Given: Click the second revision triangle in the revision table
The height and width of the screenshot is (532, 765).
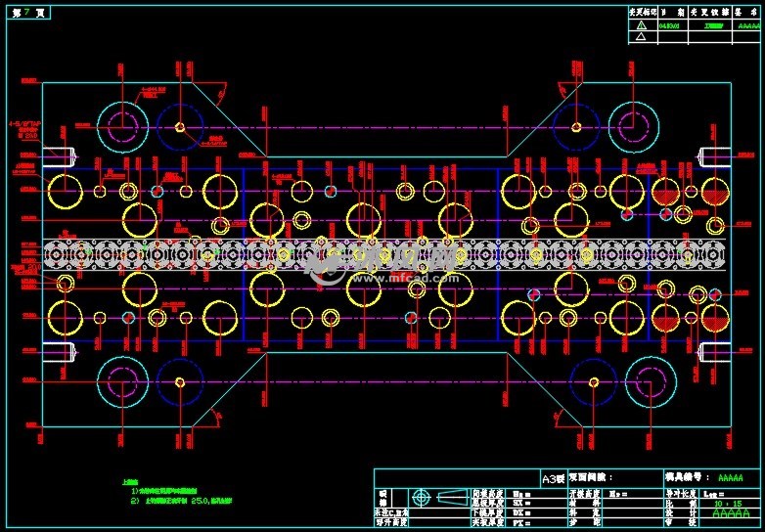Looking at the screenshot, I should pos(641,37).
